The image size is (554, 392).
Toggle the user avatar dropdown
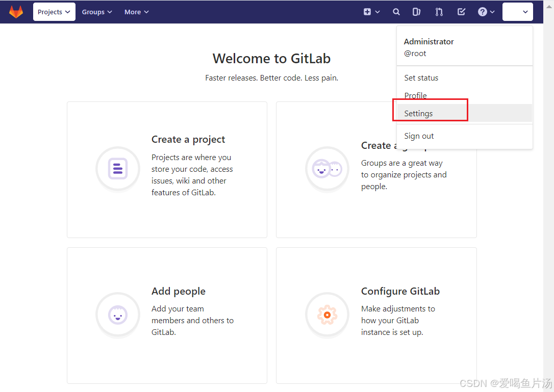tap(518, 12)
